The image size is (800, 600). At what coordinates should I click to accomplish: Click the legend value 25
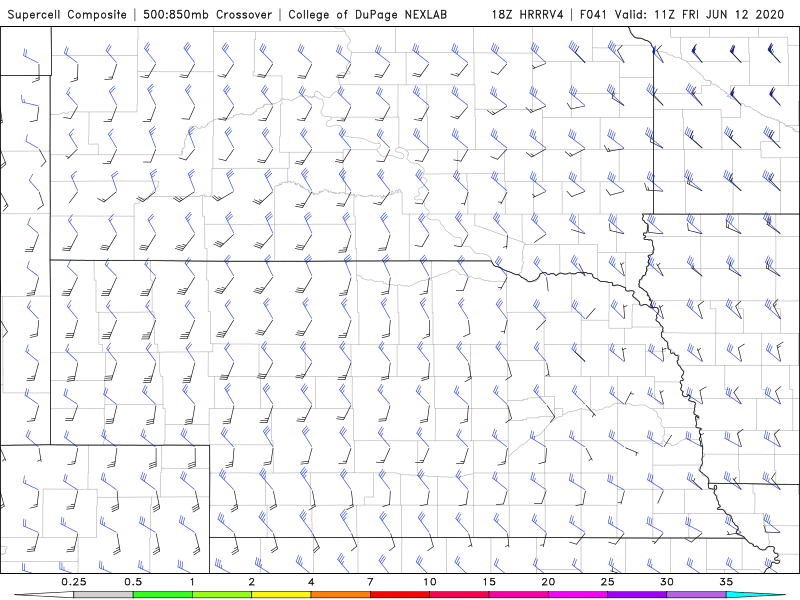(x=608, y=582)
